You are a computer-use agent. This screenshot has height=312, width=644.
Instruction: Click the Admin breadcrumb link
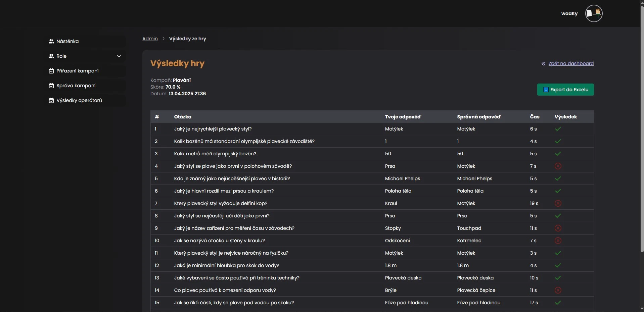150,39
